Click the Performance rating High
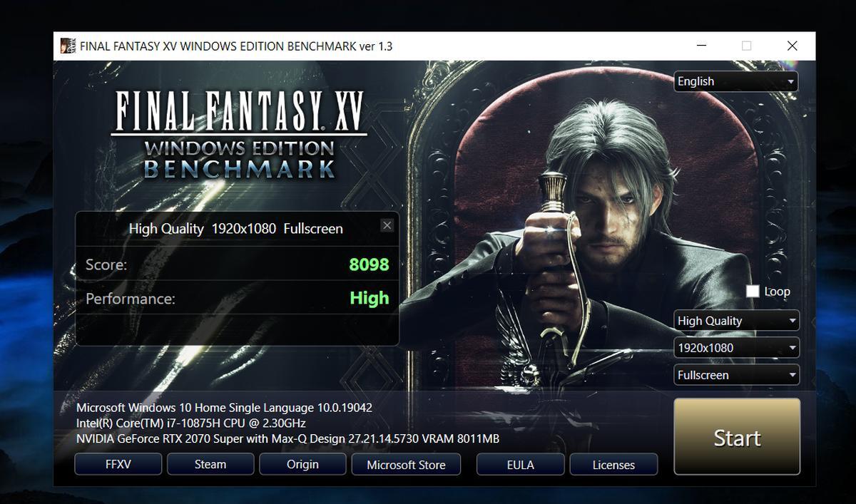 370,298
